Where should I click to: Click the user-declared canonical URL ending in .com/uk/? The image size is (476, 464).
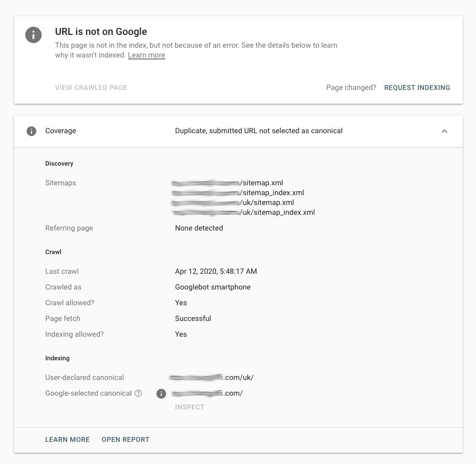[x=211, y=377]
